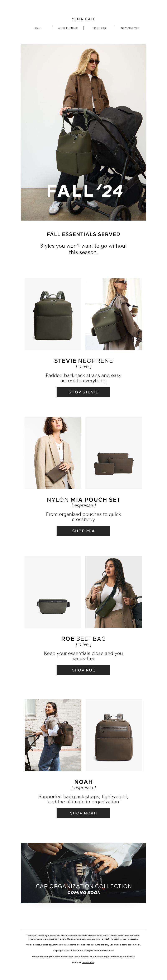Image resolution: width=167 pixels, height=980 pixels.
Task: Open the NEW ARRIVALS navigation link
Action: [x=130, y=28]
